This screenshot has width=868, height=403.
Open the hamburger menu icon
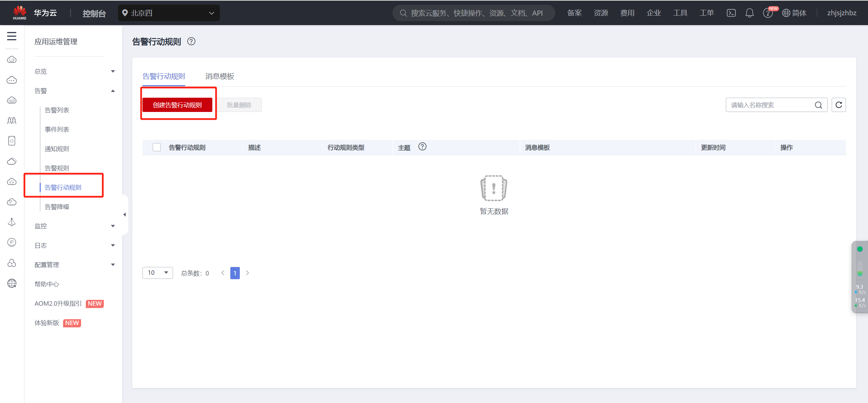[x=12, y=36]
